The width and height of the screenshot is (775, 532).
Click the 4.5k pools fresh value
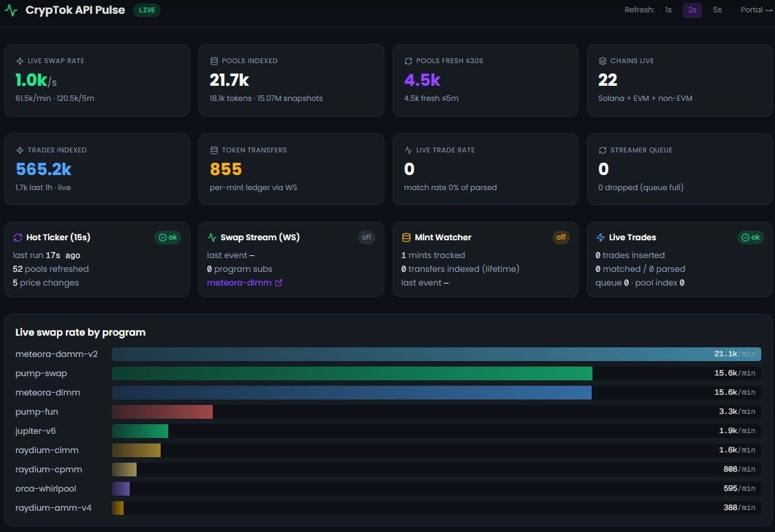[x=422, y=80]
